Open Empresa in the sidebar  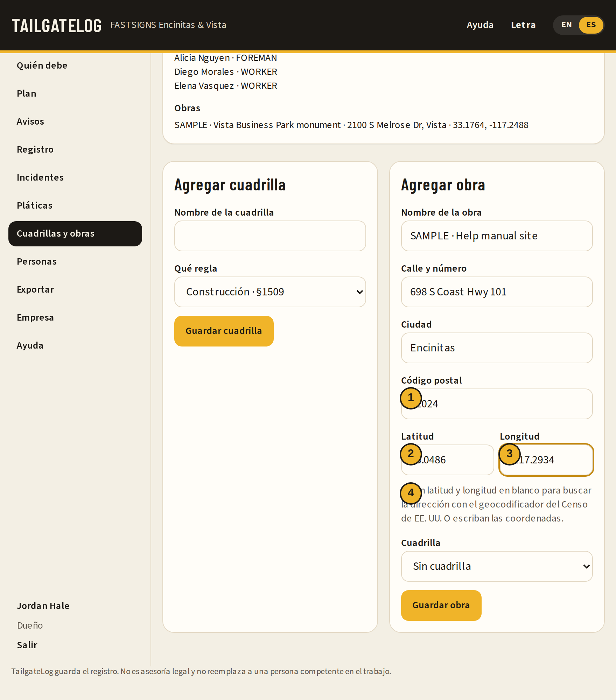tap(75, 317)
